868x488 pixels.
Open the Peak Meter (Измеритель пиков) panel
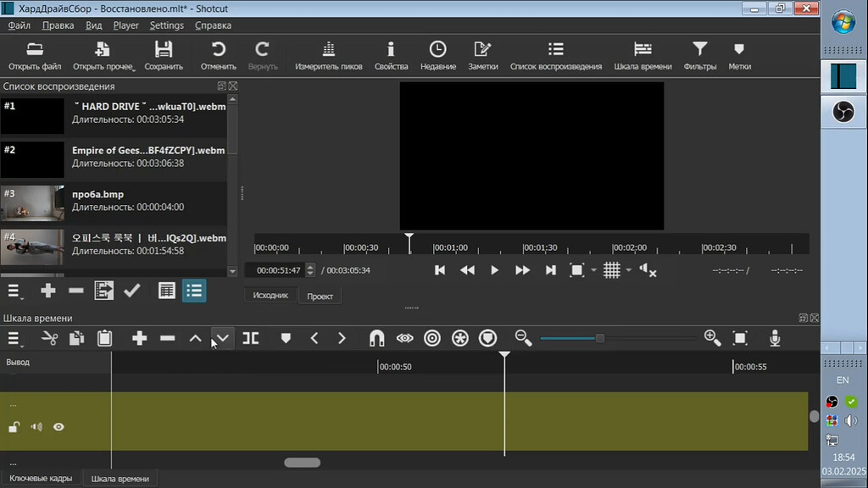tap(328, 55)
